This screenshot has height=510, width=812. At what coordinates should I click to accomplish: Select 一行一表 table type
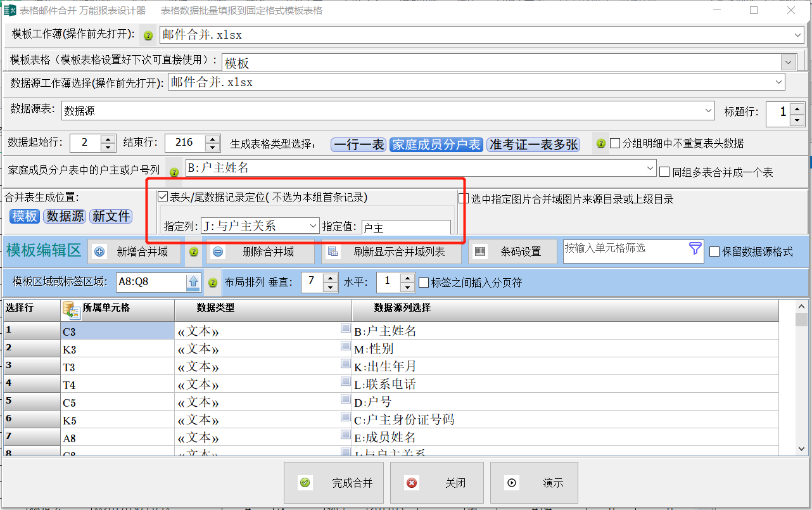point(358,144)
